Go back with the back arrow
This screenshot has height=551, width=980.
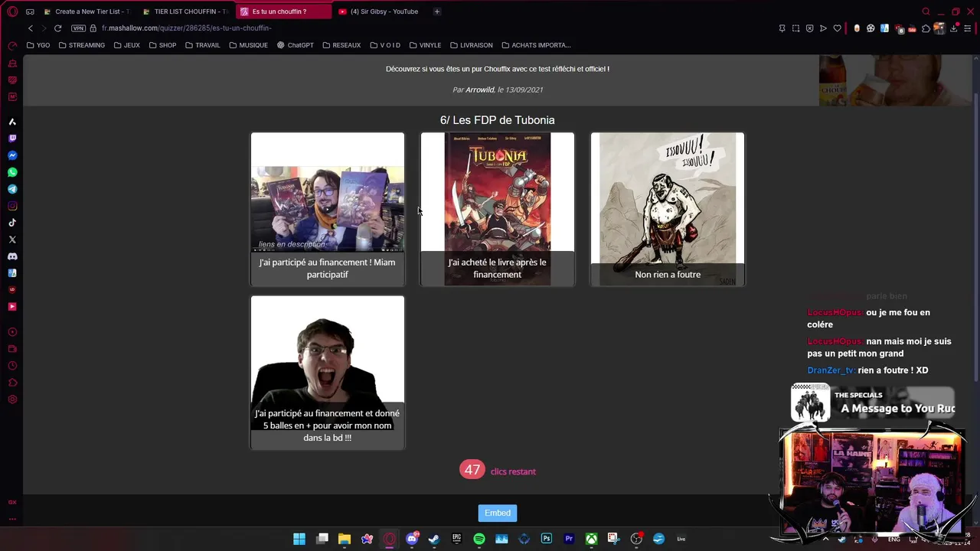pos(31,28)
